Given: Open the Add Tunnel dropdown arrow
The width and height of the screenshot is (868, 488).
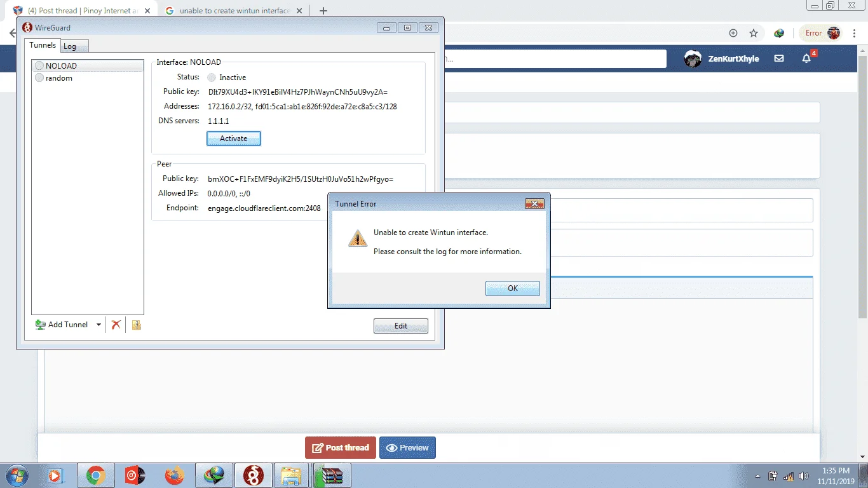Looking at the screenshot, I should point(98,325).
